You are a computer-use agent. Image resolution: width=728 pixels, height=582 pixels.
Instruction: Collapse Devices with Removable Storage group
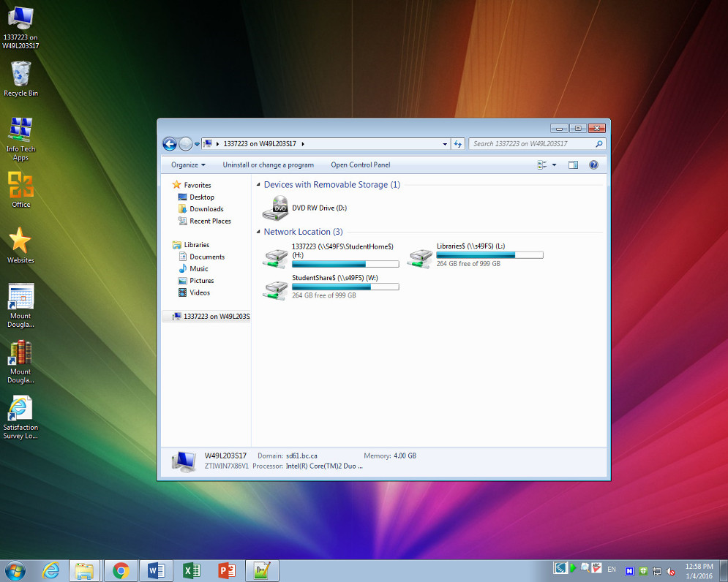[258, 185]
